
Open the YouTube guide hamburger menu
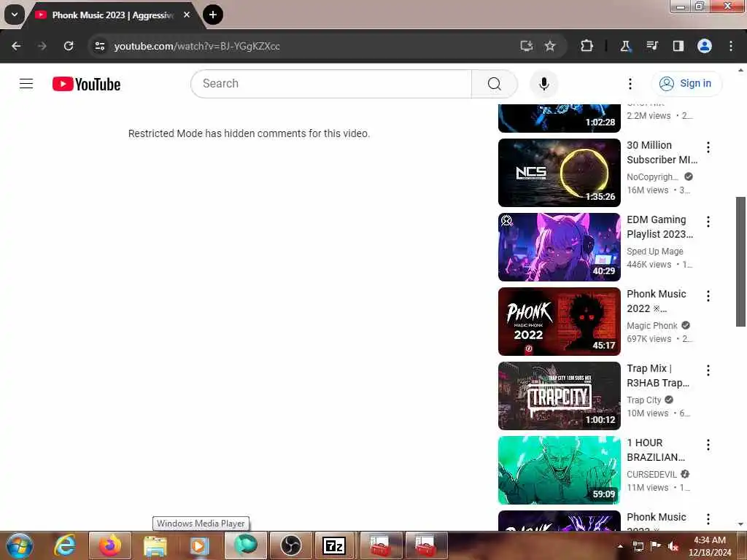coord(26,84)
